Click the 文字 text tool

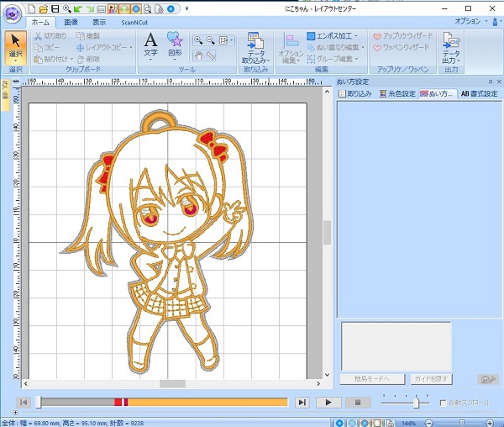pyautogui.click(x=150, y=40)
